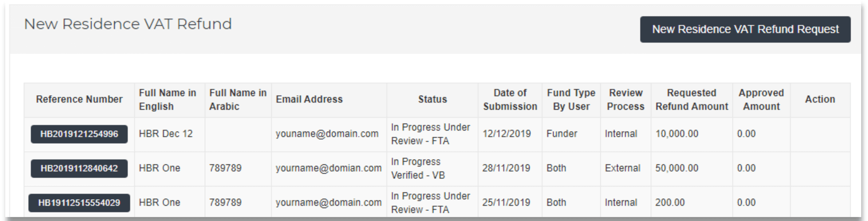This screenshot has height=221, width=868.
Task: Click the Full Name in Arabic header
Action: pyautogui.click(x=238, y=99)
